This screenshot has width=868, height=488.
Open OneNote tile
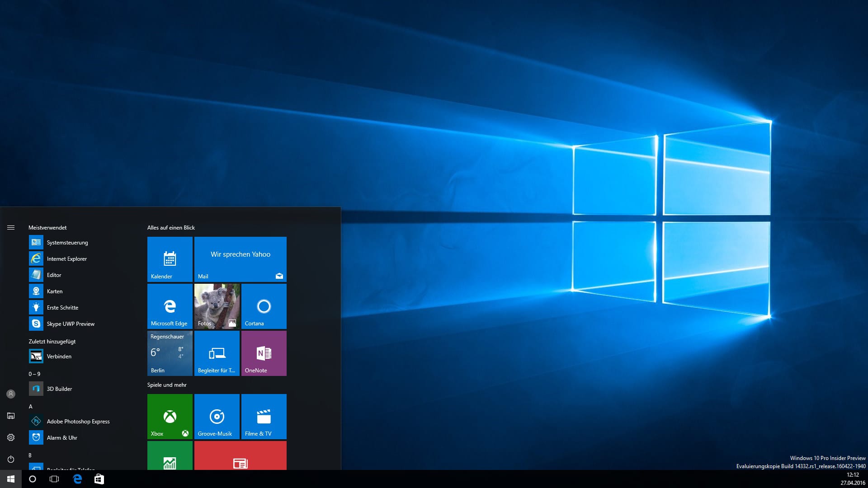[263, 353]
